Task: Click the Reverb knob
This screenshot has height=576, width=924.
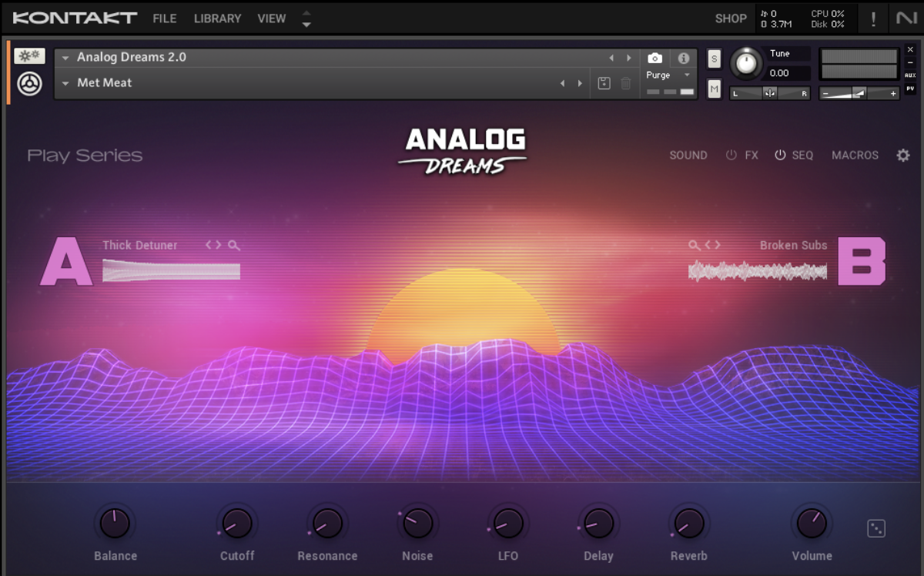Action: tap(688, 524)
